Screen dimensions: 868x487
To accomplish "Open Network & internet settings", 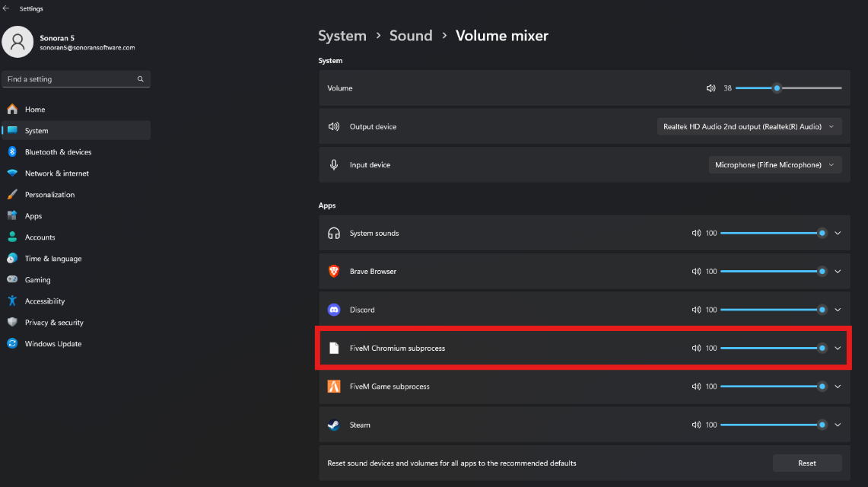I will 76,173.
